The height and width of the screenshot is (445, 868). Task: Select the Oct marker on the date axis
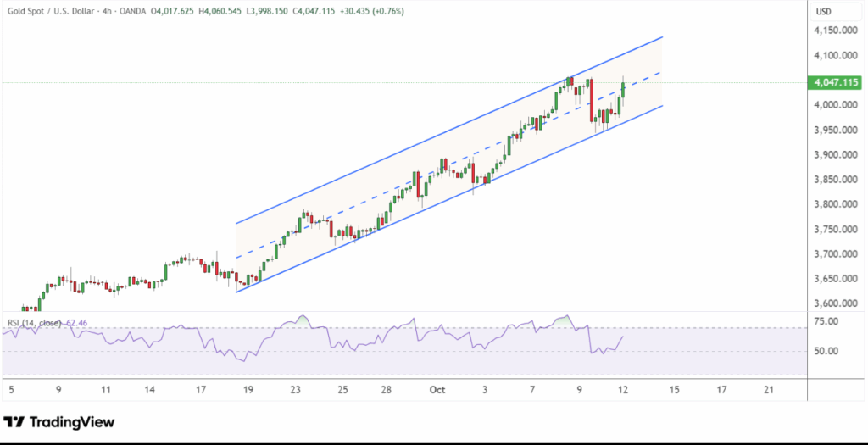tap(437, 390)
